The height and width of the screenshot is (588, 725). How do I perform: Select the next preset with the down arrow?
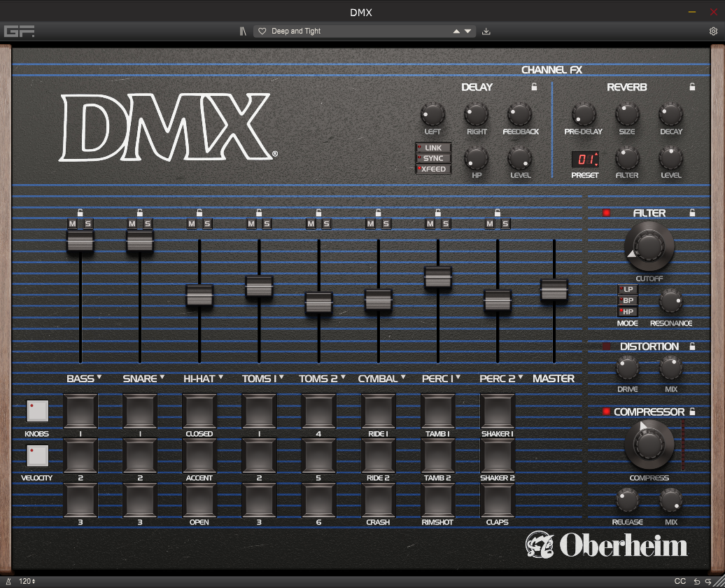[x=468, y=31]
